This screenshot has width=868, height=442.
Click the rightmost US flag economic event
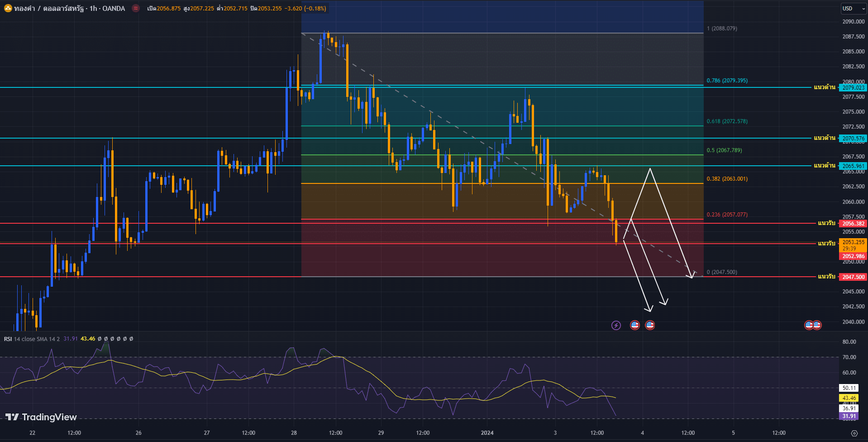tap(817, 325)
